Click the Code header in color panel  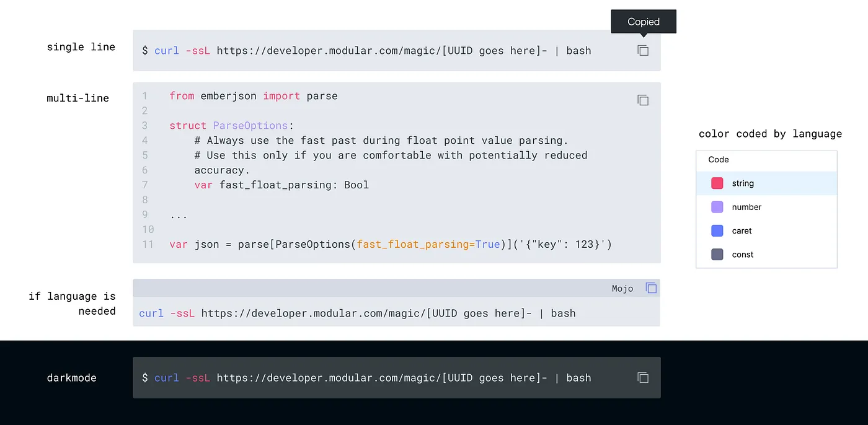pos(719,159)
